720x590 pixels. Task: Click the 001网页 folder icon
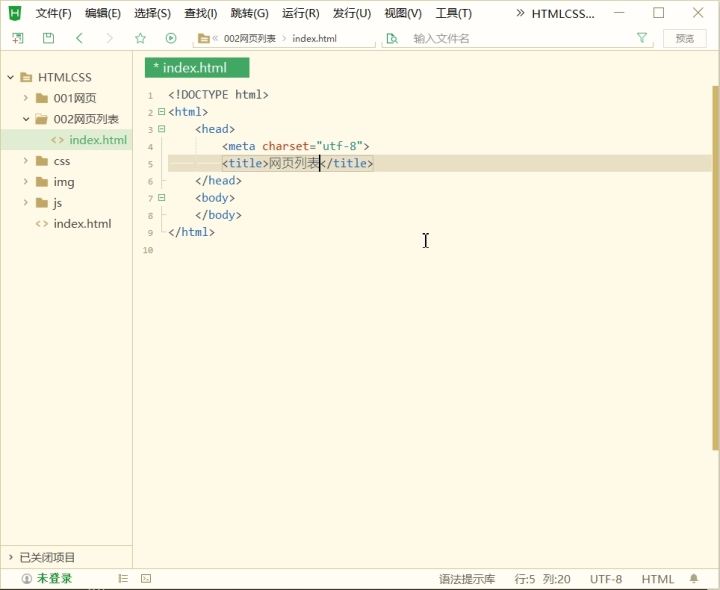(x=42, y=98)
